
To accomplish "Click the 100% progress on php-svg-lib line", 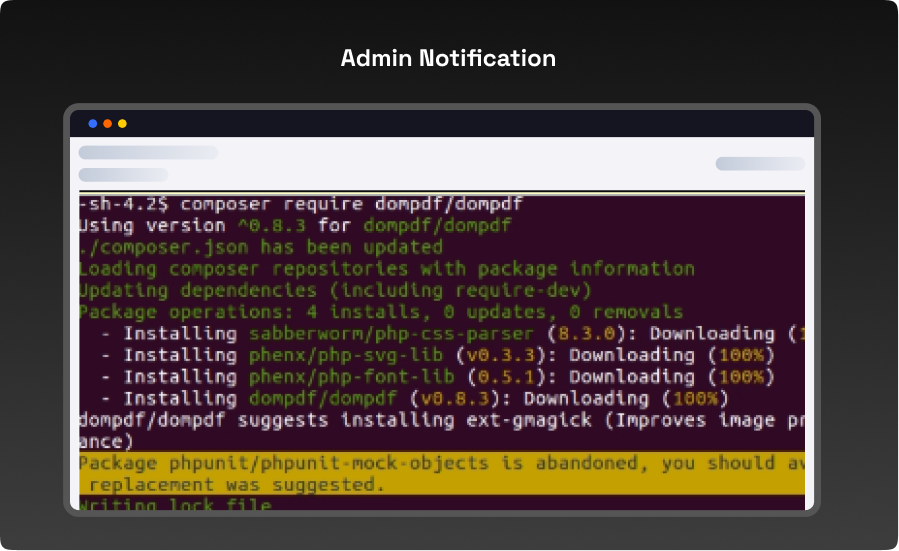I will point(741,355).
